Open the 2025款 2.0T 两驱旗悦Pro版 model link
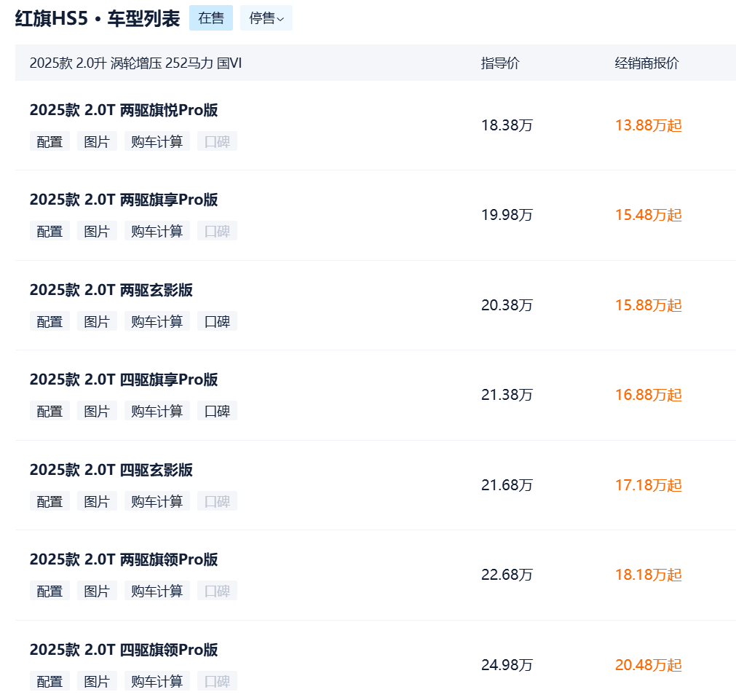This screenshot has height=700, width=736. (124, 110)
